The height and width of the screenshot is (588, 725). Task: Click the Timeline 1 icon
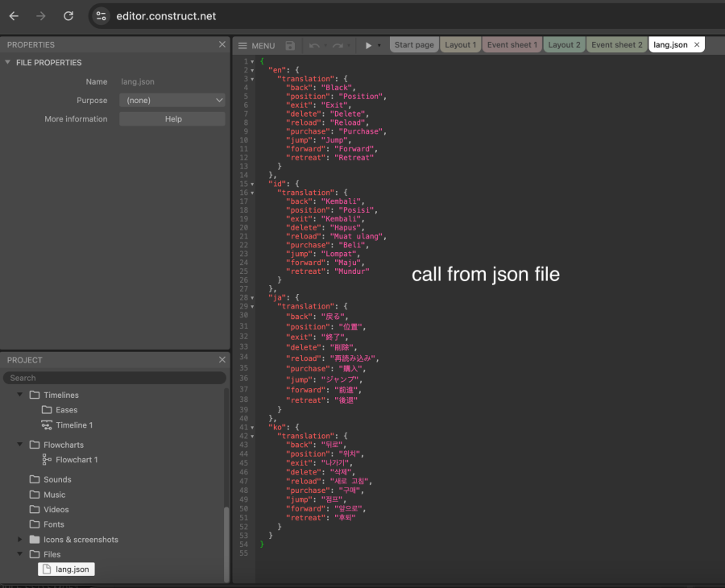47,424
